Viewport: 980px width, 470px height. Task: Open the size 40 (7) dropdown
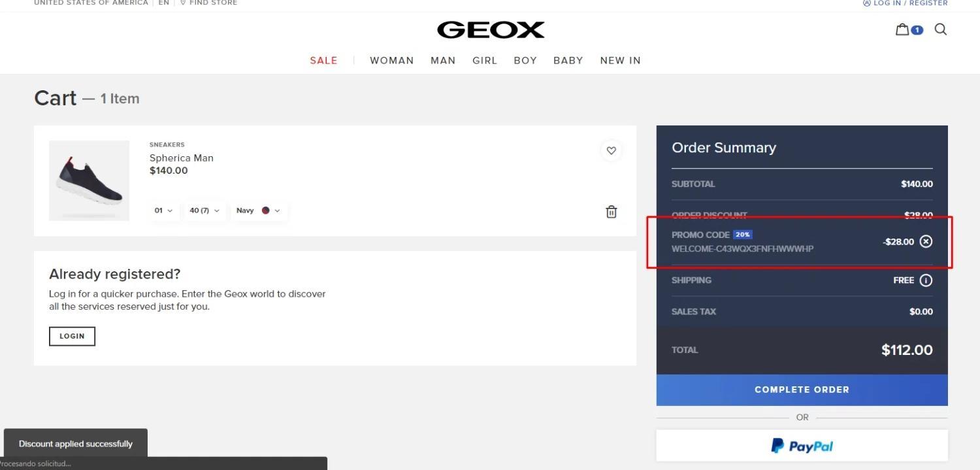[x=204, y=210]
